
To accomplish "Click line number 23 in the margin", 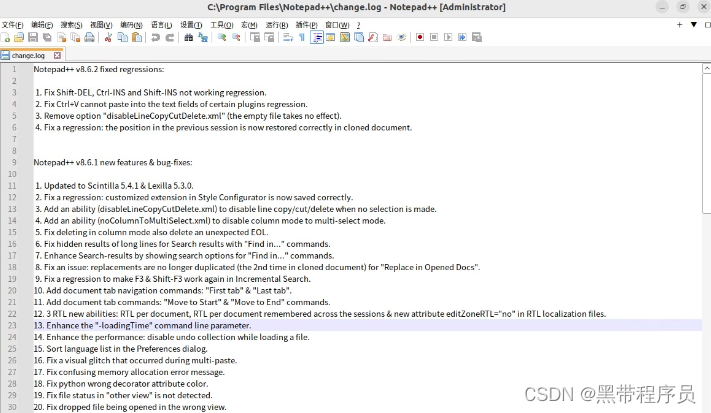I will 12,326.
